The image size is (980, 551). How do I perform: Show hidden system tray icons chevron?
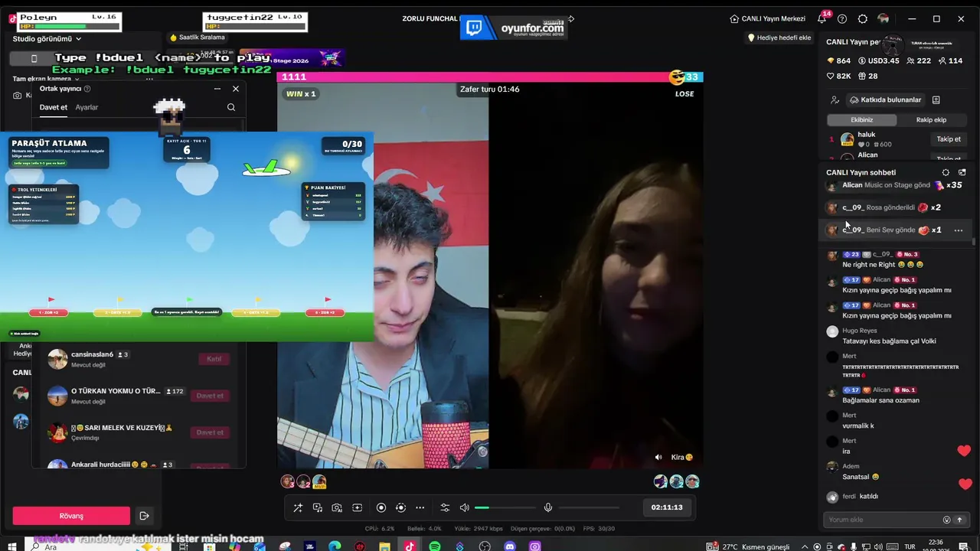tap(805, 546)
